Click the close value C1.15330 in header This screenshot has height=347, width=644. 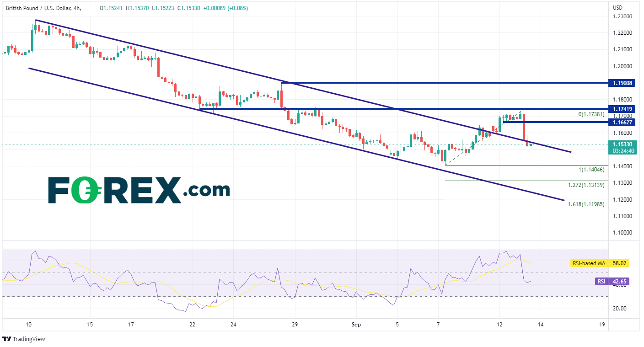pyautogui.click(x=188, y=8)
